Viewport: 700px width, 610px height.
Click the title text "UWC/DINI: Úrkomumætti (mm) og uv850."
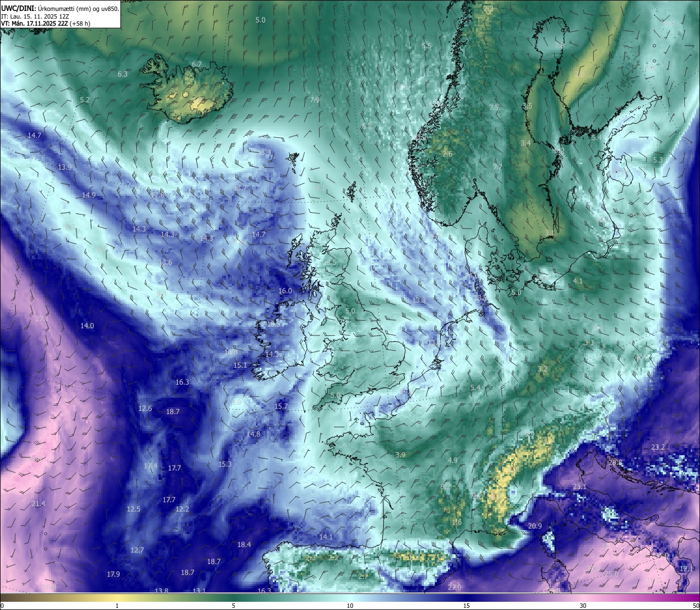[60, 9]
